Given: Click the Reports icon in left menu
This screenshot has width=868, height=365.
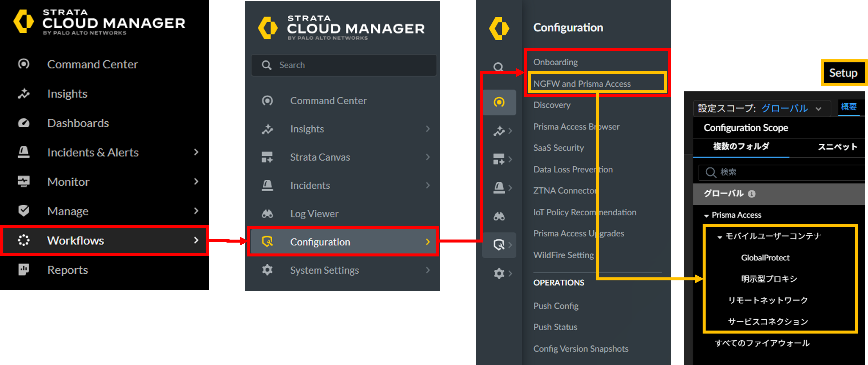Looking at the screenshot, I should pyautogui.click(x=24, y=270).
